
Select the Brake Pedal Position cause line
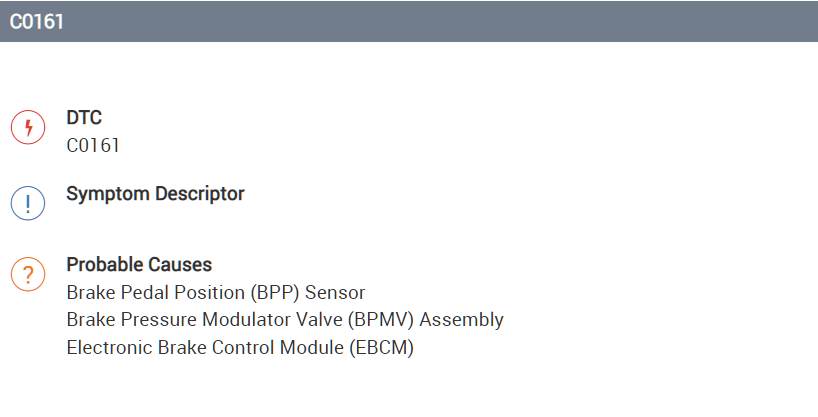[x=215, y=293]
